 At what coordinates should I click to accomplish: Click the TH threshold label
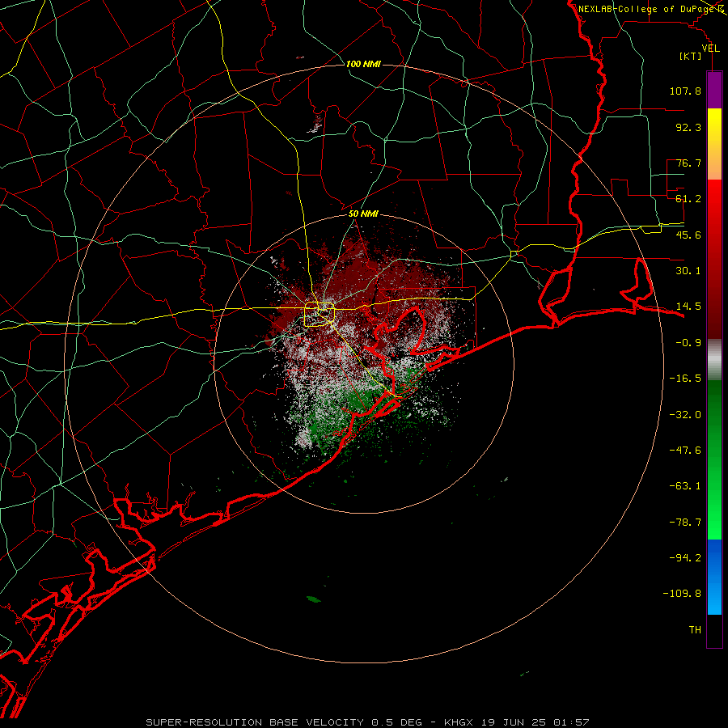(695, 630)
